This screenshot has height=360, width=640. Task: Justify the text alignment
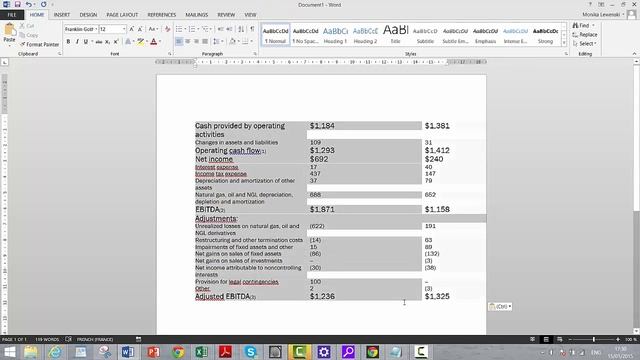pyautogui.click(x=205, y=42)
